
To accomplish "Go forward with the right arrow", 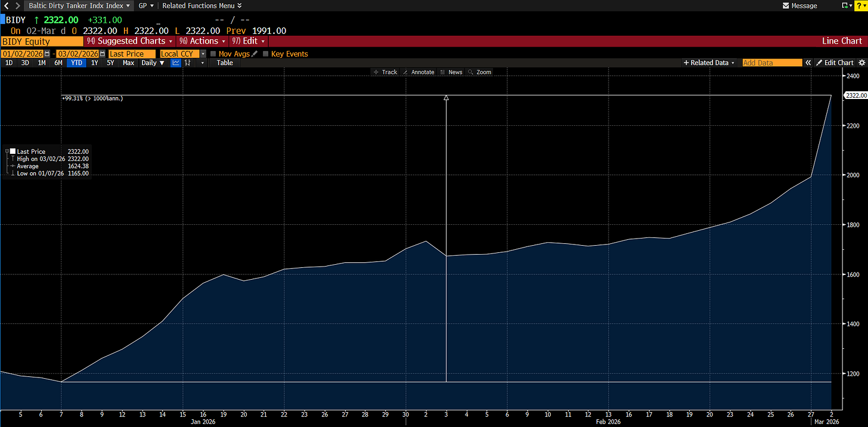I will click(x=17, y=5).
